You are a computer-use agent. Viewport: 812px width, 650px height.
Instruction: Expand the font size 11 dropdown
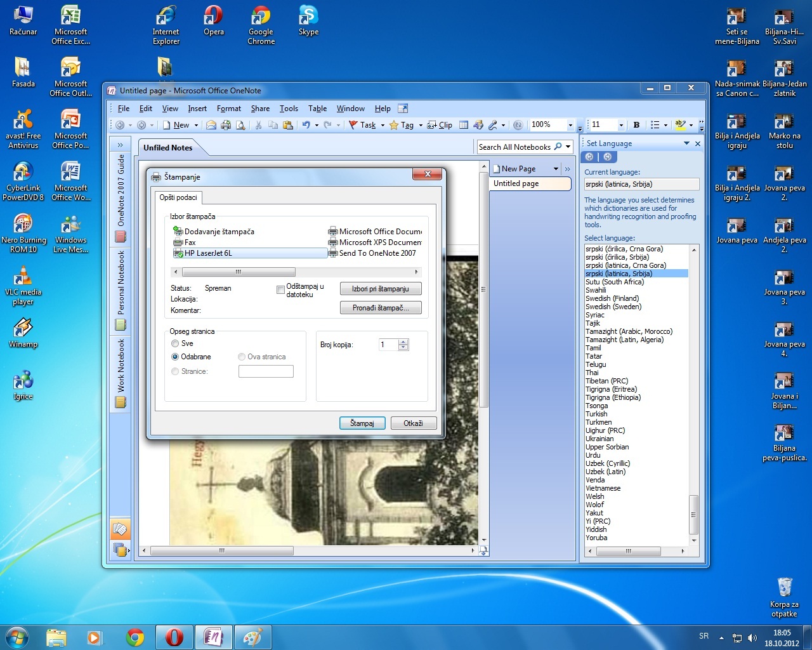tap(621, 125)
